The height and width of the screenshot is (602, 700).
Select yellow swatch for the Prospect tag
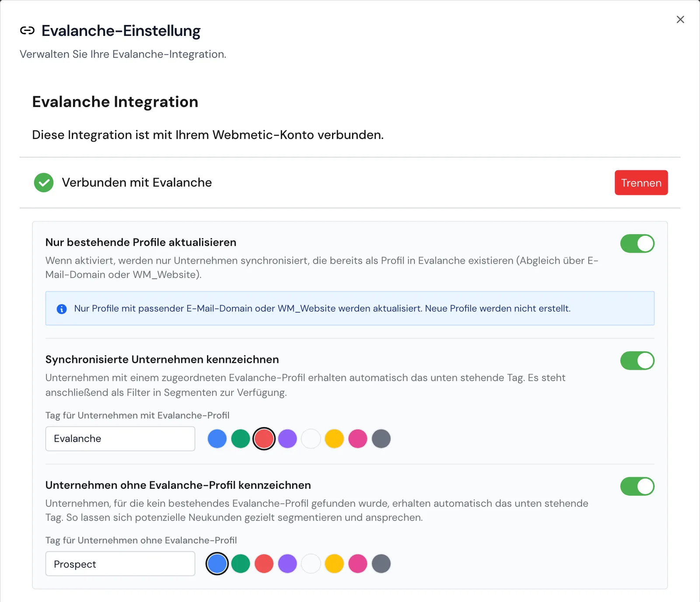click(x=334, y=564)
